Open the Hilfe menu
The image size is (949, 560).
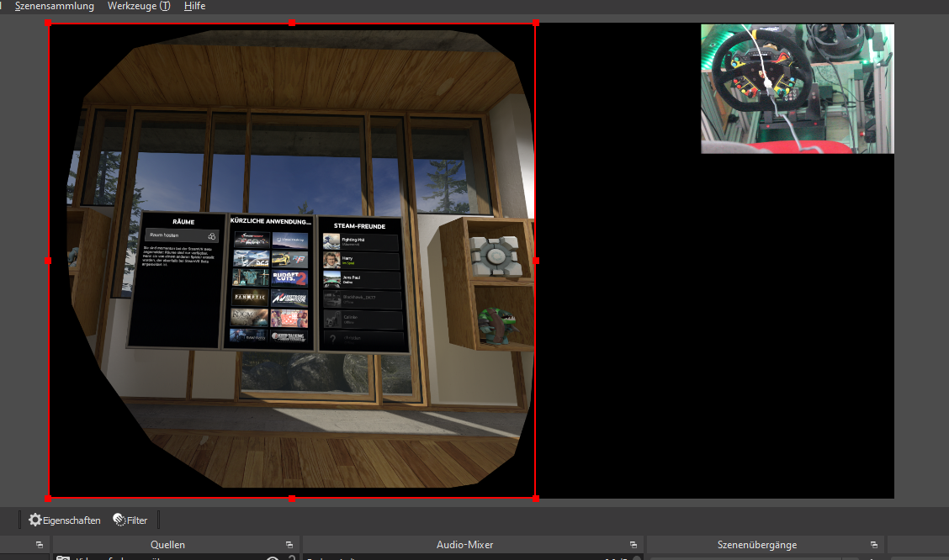194,6
